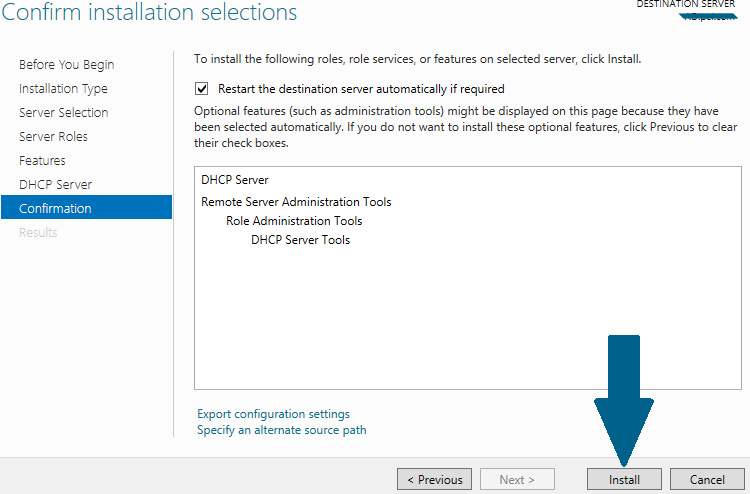Image resolution: width=750 pixels, height=494 pixels.
Task: Click the Install button
Action: click(624, 479)
